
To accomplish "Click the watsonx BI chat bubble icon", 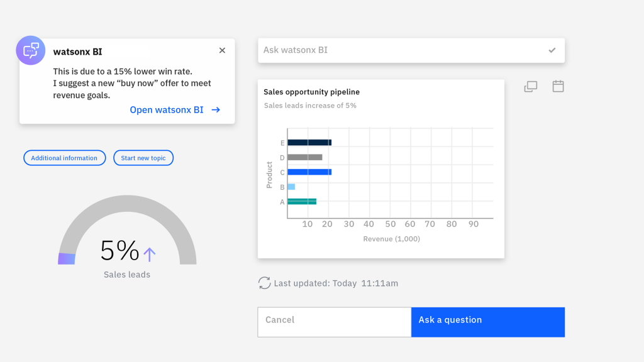I will (x=31, y=50).
